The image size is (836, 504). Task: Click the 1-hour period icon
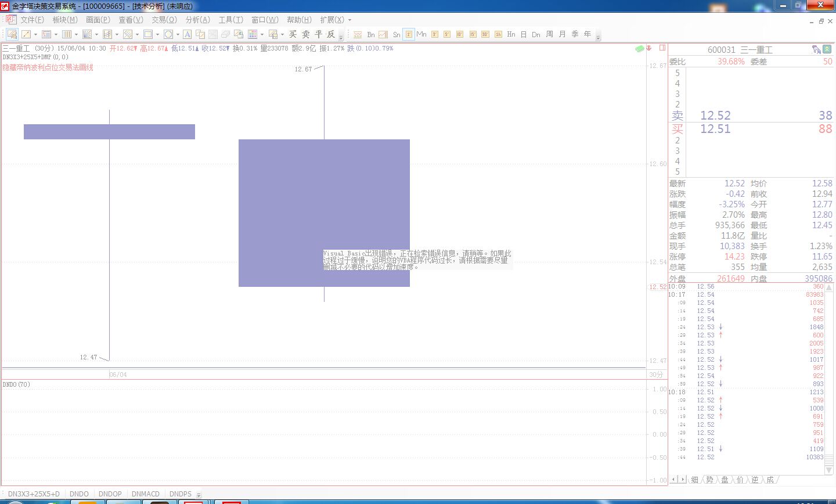[498, 34]
